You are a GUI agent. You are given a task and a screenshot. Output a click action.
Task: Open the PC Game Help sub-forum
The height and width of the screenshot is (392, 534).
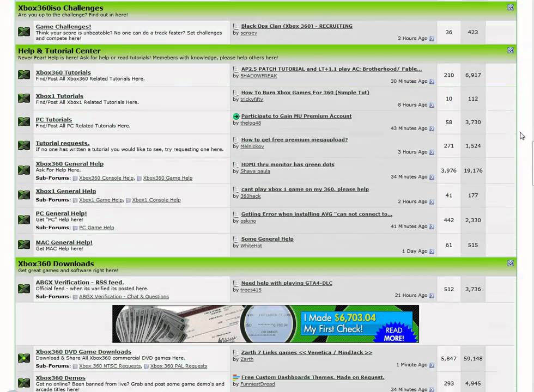coord(96,228)
